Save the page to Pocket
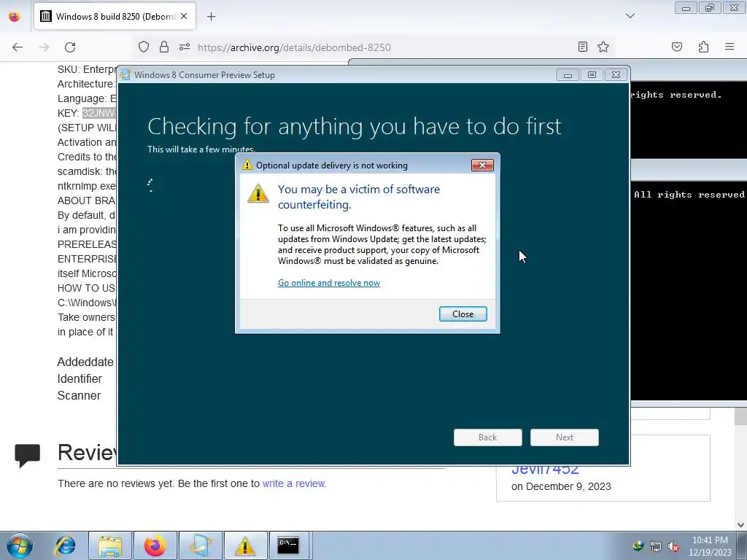This screenshot has width=747, height=560. [x=677, y=47]
